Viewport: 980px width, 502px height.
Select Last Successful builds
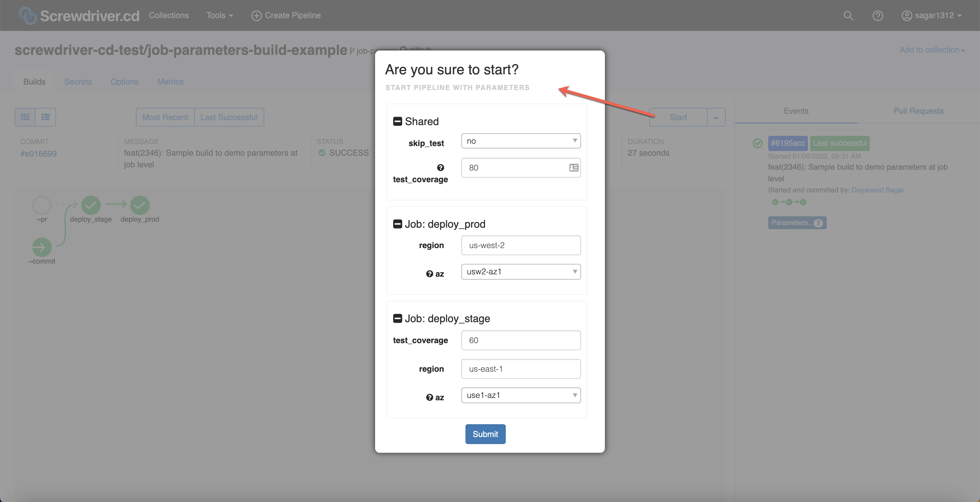click(x=229, y=117)
